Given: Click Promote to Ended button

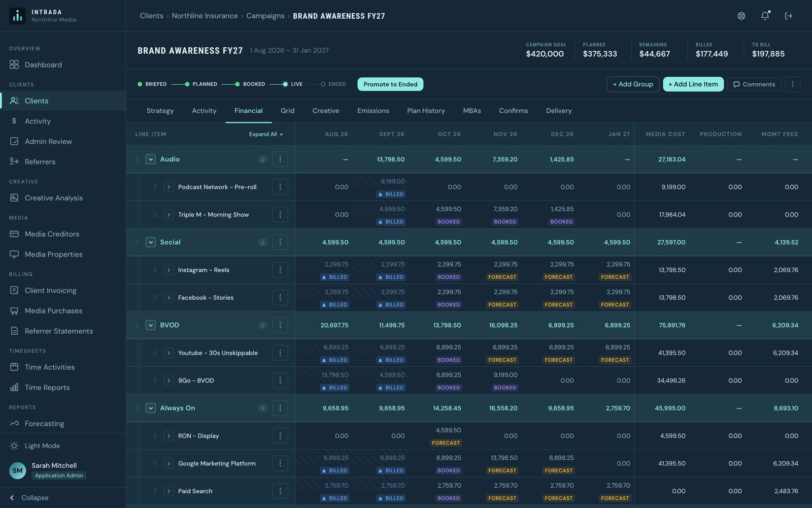Looking at the screenshot, I should click(x=390, y=84).
